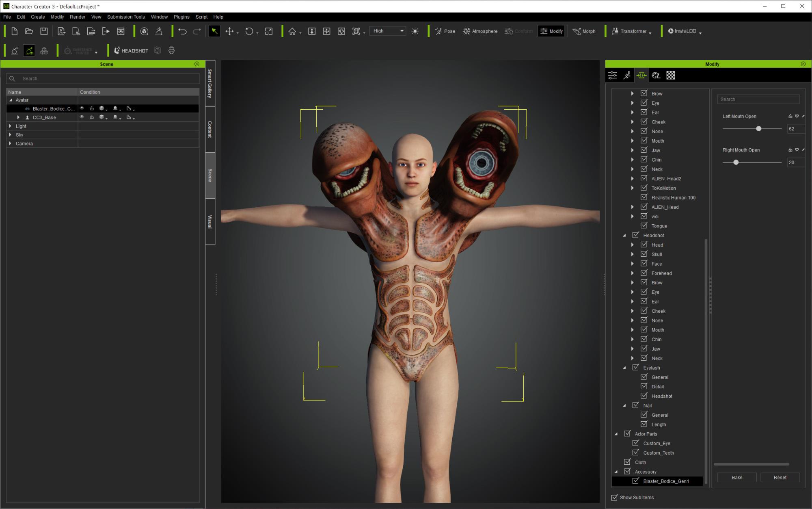Toggle the Custom_Teeth checkbox

click(x=636, y=453)
